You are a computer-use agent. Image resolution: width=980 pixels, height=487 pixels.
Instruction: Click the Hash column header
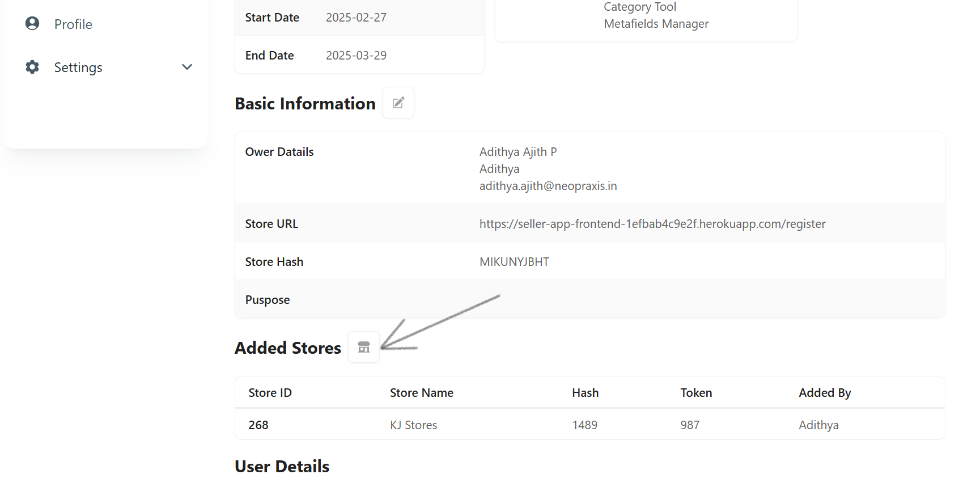tap(585, 393)
